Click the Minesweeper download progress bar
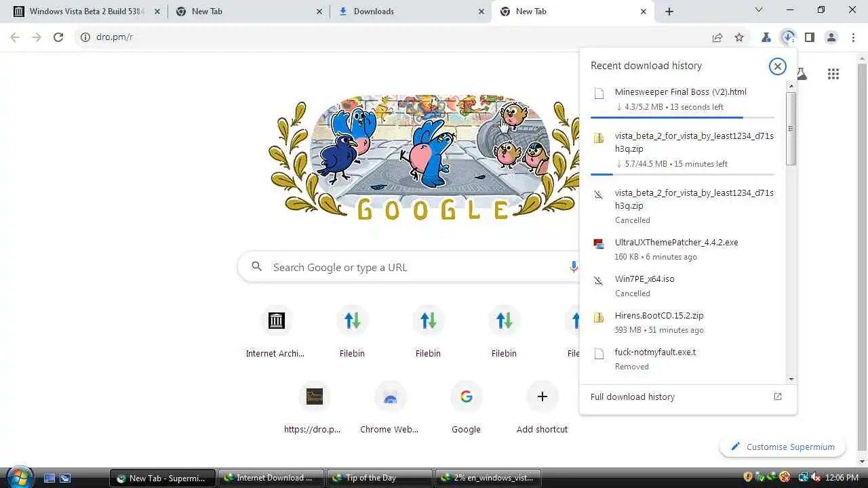Viewport: 868px width, 488px height. (x=682, y=117)
